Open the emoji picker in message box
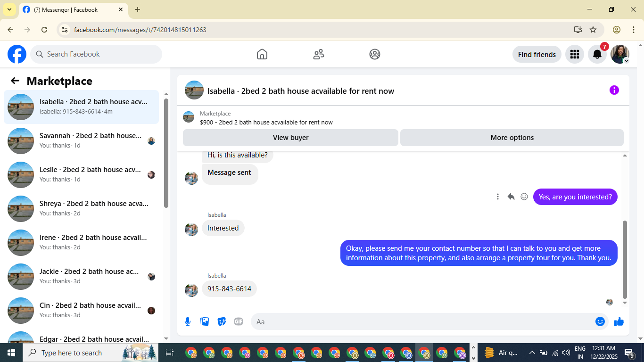644x362 pixels. tap(600, 321)
